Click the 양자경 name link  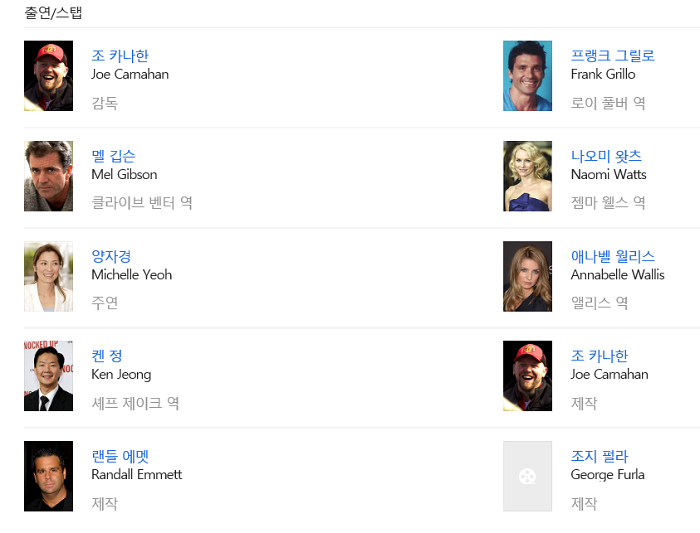[x=111, y=256]
